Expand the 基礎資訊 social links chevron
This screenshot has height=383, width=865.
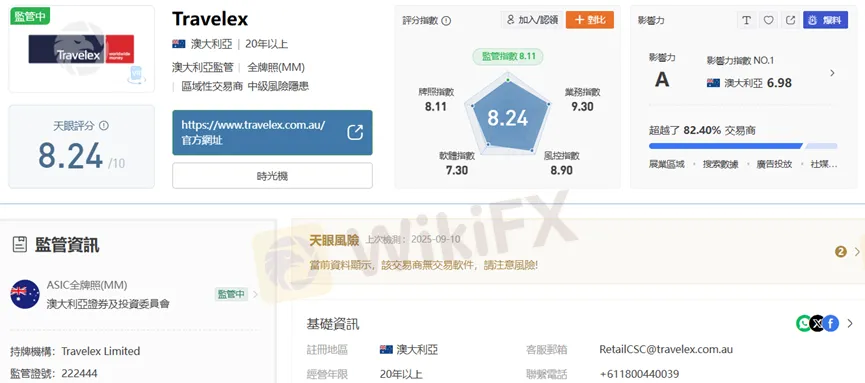click(850, 323)
